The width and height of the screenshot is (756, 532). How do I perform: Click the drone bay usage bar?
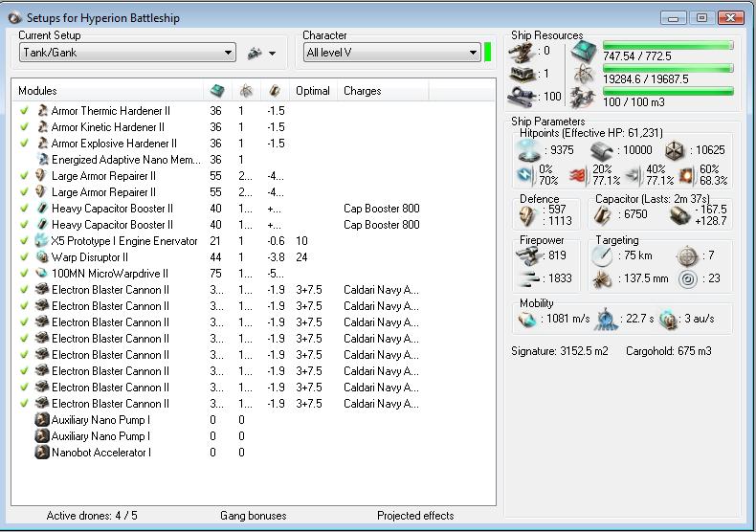coord(668,91)
